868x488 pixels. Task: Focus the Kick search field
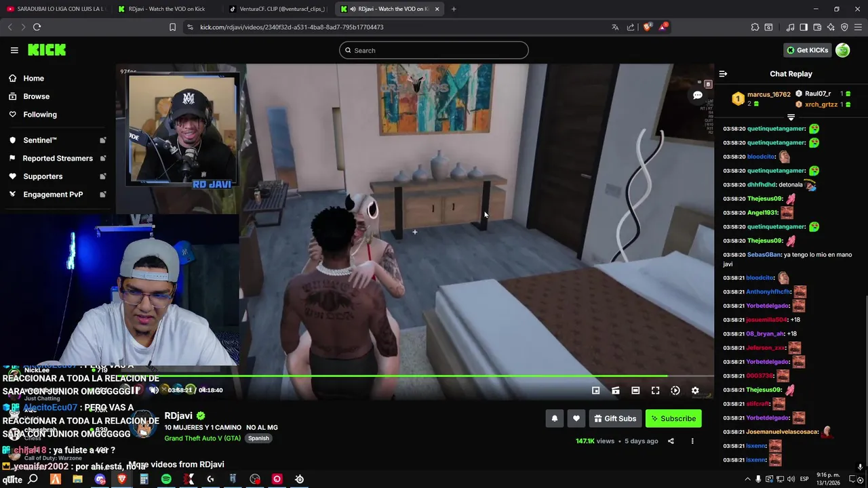pyautogui.click(x=434, y=50)
